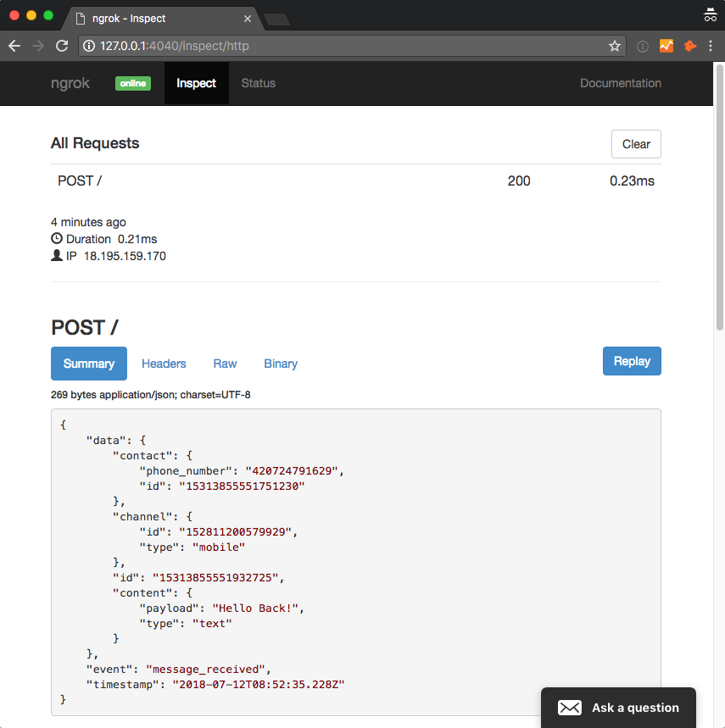Click the page's vertical scrollbar

(719, 197)
